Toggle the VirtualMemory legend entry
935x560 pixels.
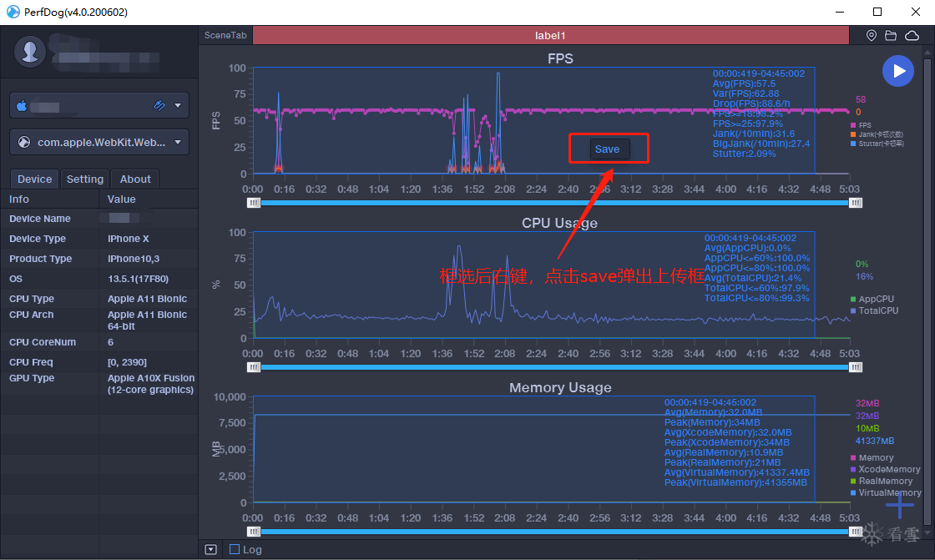point(886,492)
